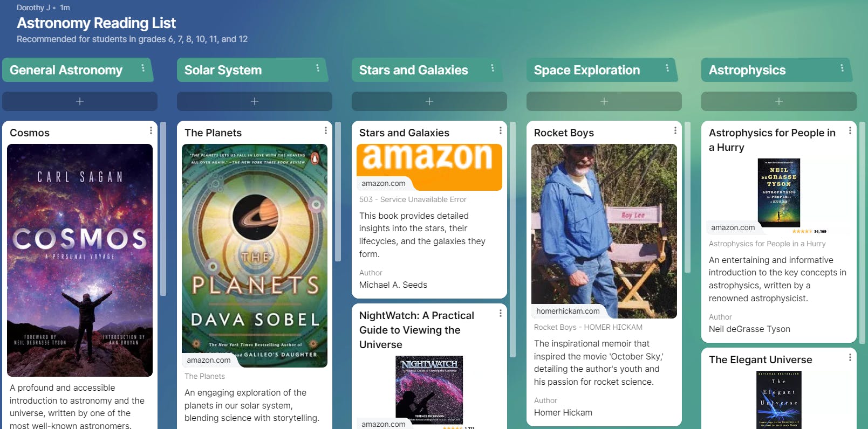Open The Elegant Universe book cover thumbnail
This screenshot has height=429, width=868.
tap(779, 400)
